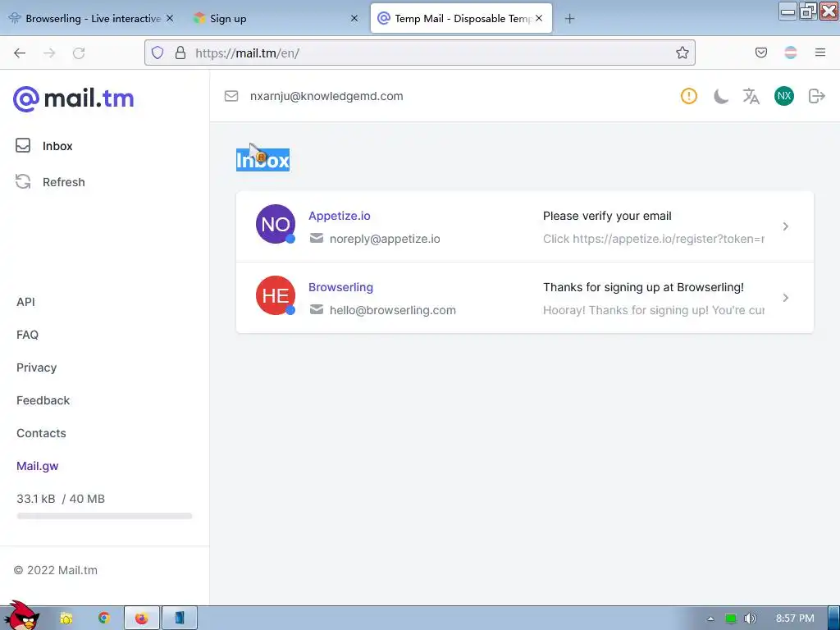840x630 pixels.
Task: Open the Contacts link
Action: coord(41,433)
